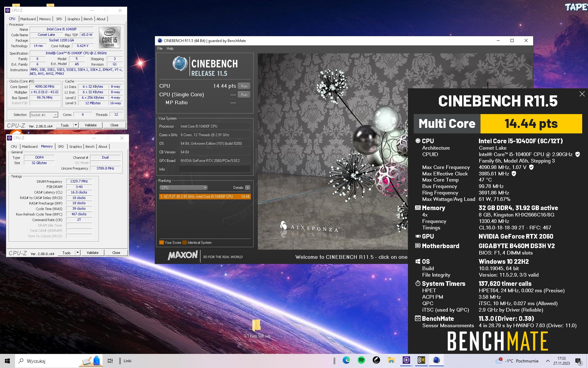Click the 14.44 pts Multi Core score
This screenshot has width=588, height=368.
[x=531, y=124]
